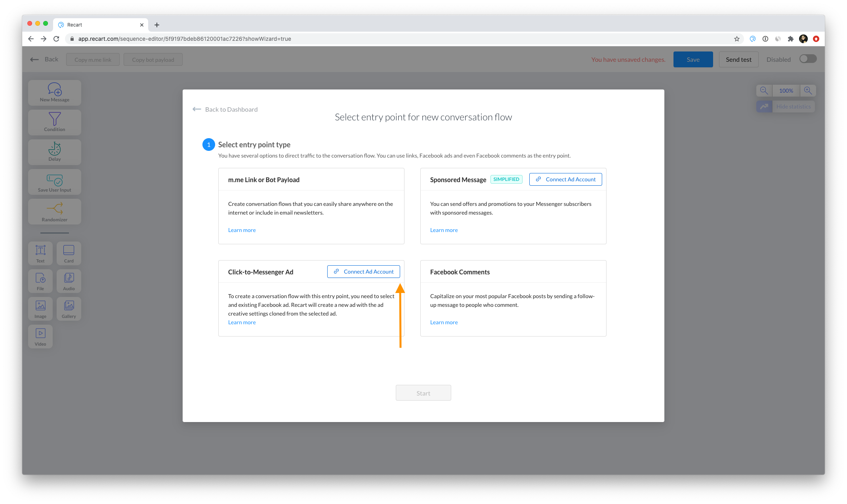Image resolution: width=847 pixels, height=504 pixels.
Task: Add a Delay block
Action: click(55, 152)
